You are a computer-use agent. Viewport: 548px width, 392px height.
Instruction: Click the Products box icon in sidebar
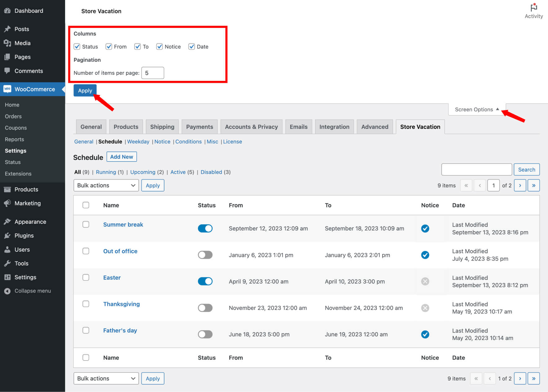click(x=7, y=189)
